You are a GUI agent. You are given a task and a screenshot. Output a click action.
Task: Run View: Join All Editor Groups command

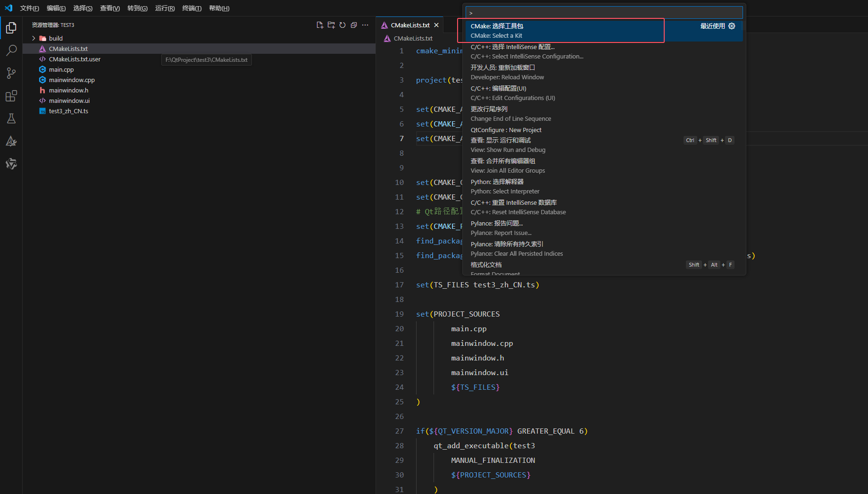pyautogui.click(x=604, y=166)
